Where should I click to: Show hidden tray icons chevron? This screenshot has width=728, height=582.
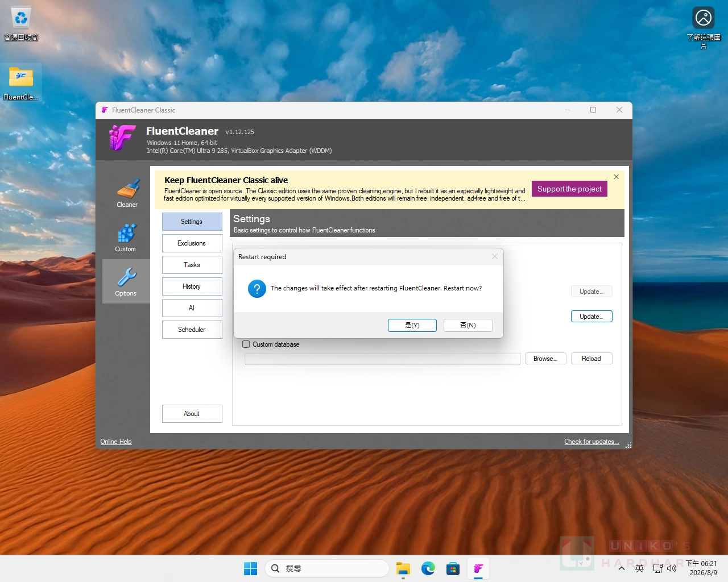(x=622, y=568)
